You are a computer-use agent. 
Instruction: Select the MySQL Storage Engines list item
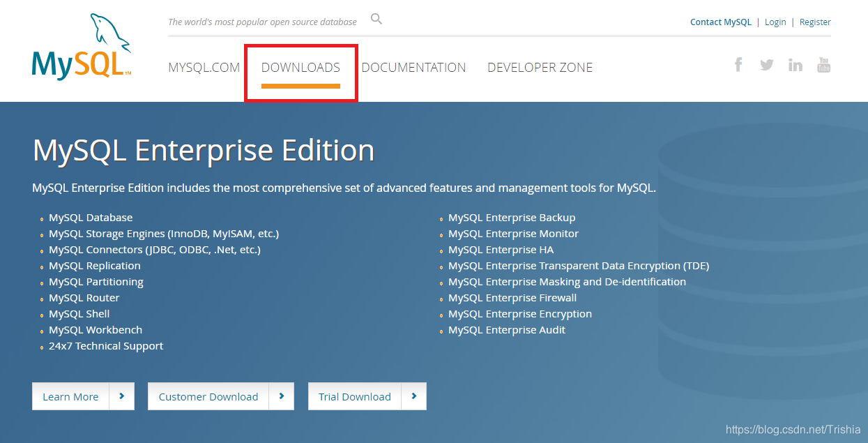click(x=164, y=234)
